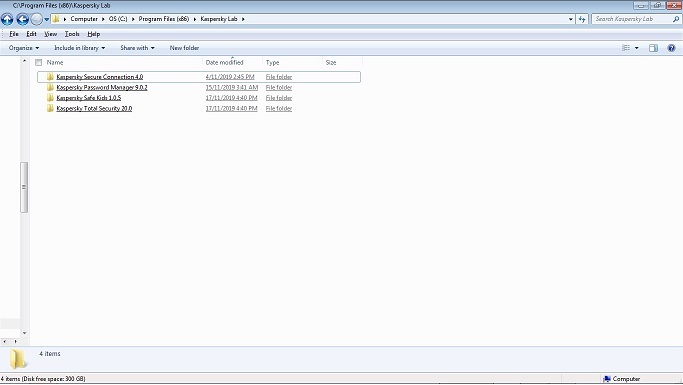The width and height of the screenshot is (683, 385).
Task: Click horizontal scroll left arrow in navigation pane
Action: pyautogui.click(x=4, y=342)
